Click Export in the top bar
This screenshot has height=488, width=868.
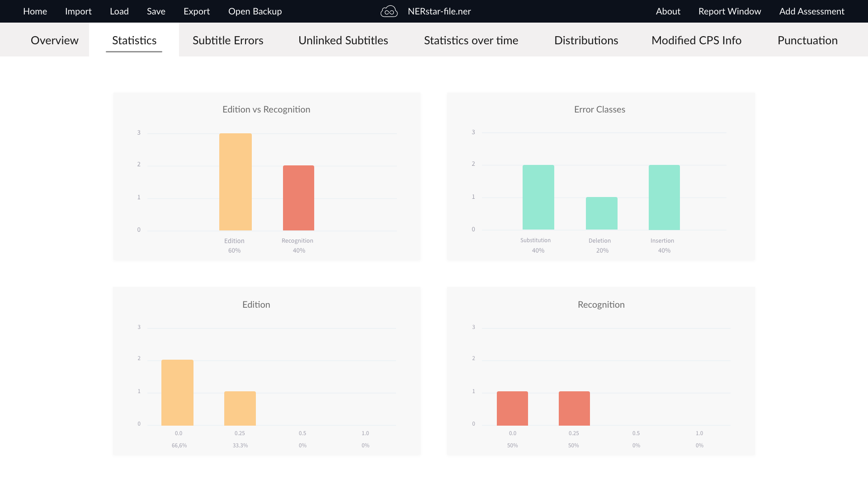pos(197,11)
